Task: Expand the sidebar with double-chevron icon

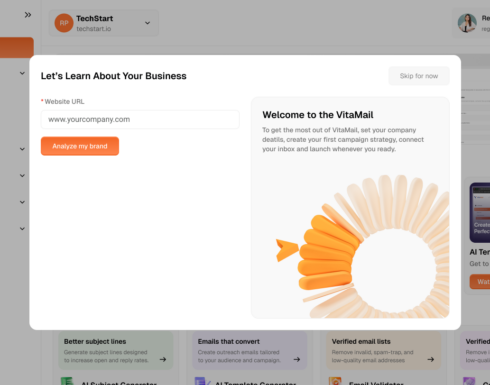Action: pyautogui.click(x=28, y=15)
